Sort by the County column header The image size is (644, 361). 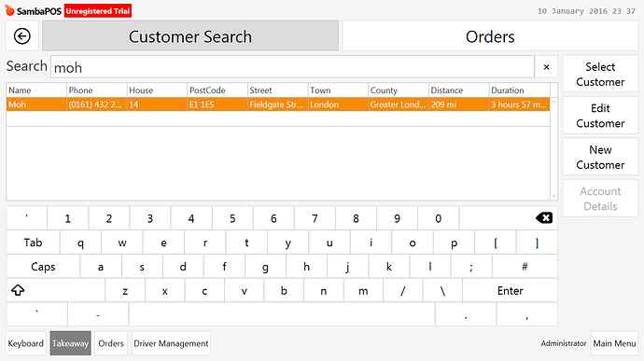click(x=399, y=90)
